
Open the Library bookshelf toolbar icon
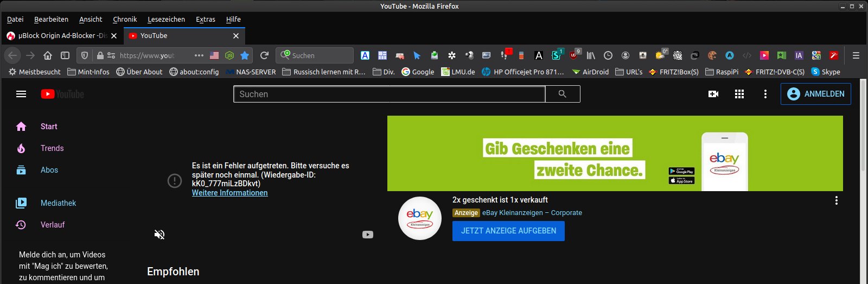[591, 55]
